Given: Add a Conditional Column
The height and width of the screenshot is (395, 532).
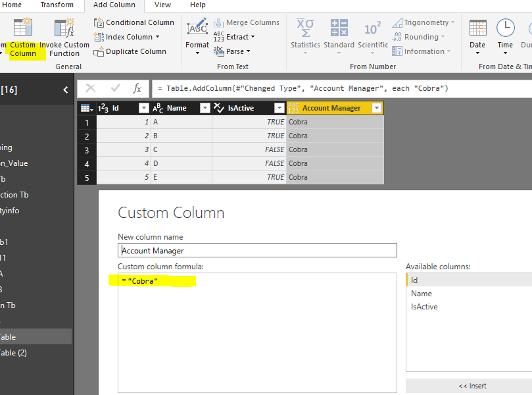Looking at the screenshot, I should coord(133,22).
